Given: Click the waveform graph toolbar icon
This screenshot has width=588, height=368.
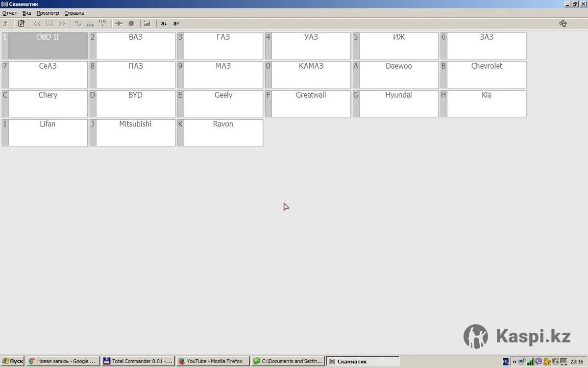Looking at the screenshot, I should tap(78, 24).
